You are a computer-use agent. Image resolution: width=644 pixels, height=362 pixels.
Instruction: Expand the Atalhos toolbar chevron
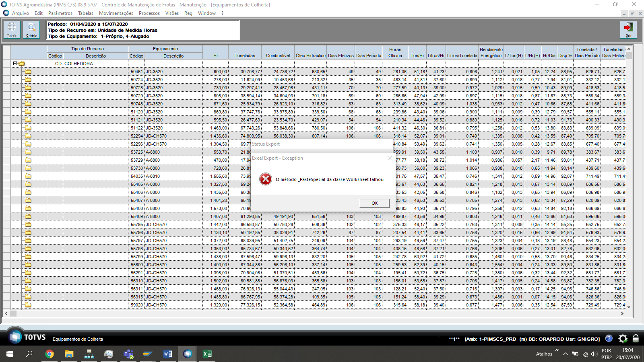coord(557,350)
